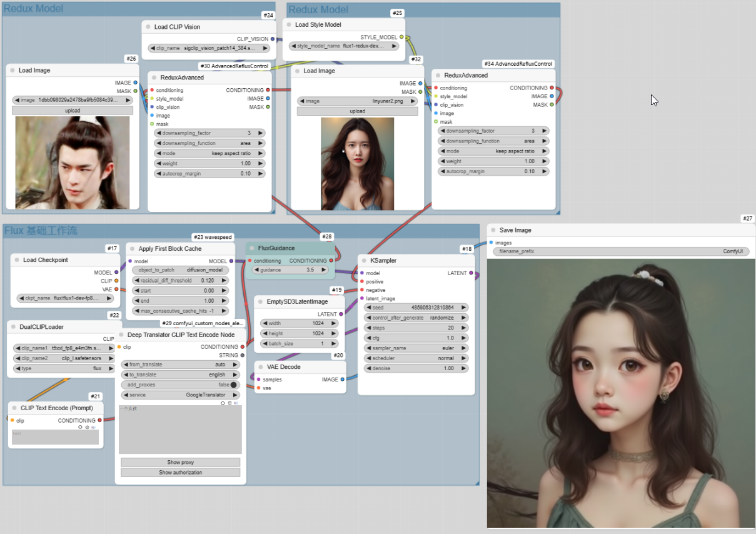Click speaker icon in CLIP Text Encode (Prompt)

[93, 427]
